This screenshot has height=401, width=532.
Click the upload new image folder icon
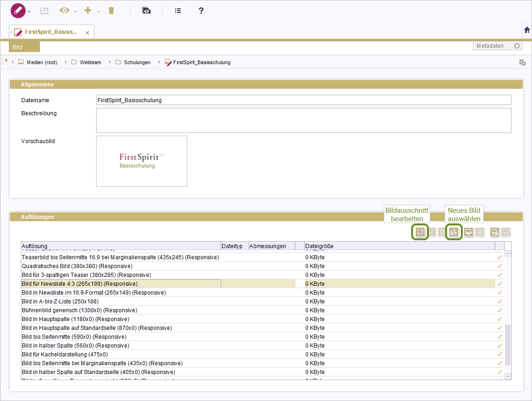point(453,232)
